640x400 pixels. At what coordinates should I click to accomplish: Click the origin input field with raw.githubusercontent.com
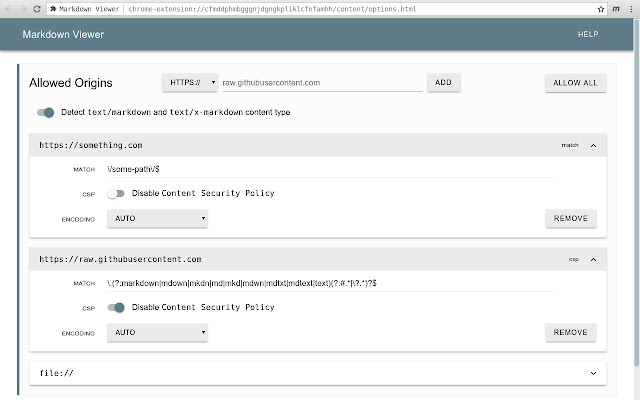coord(320,83)
